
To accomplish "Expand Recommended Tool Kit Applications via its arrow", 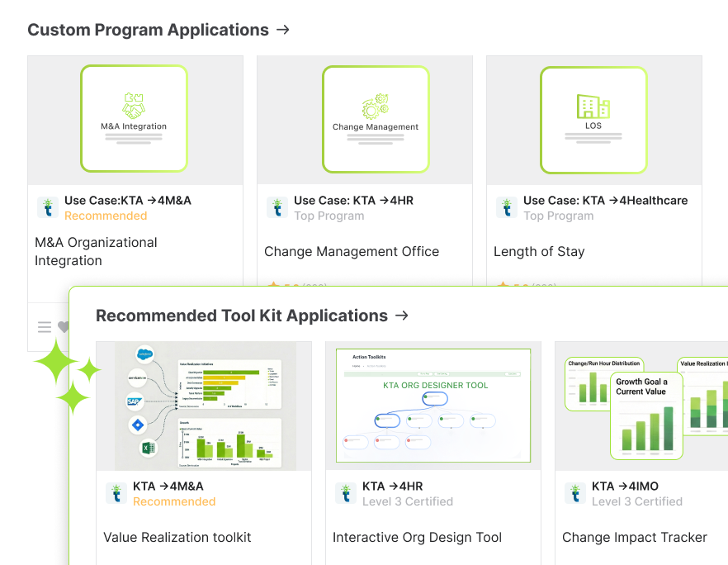I will pos(402,316).
